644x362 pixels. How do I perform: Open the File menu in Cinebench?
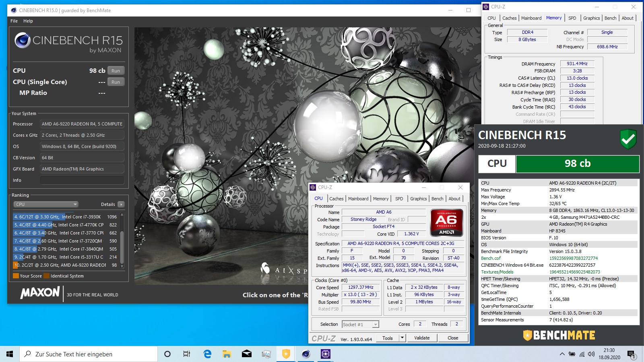click(14, 21)
